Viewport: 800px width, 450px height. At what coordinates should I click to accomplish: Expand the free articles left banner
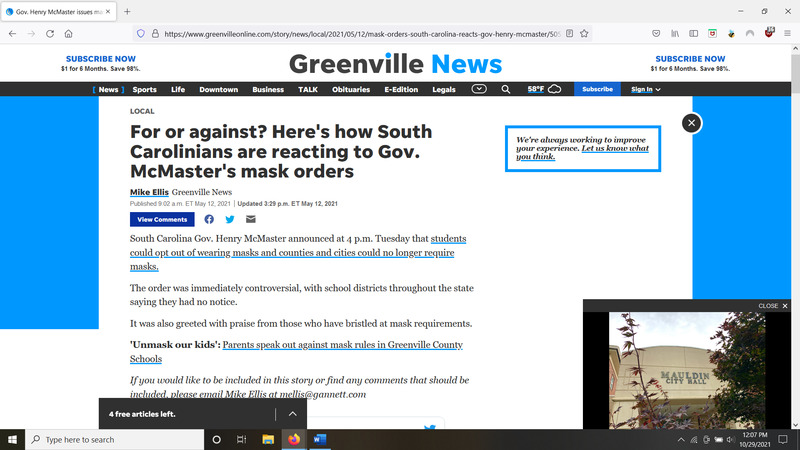pos(293,413)
